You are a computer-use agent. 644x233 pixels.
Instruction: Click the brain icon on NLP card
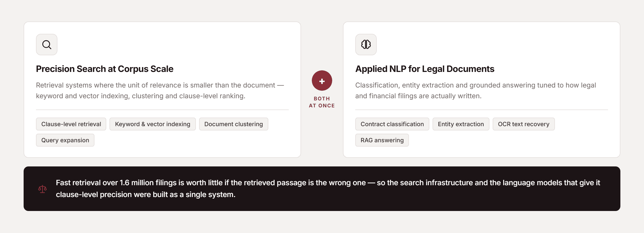click(x=366, y=45)
